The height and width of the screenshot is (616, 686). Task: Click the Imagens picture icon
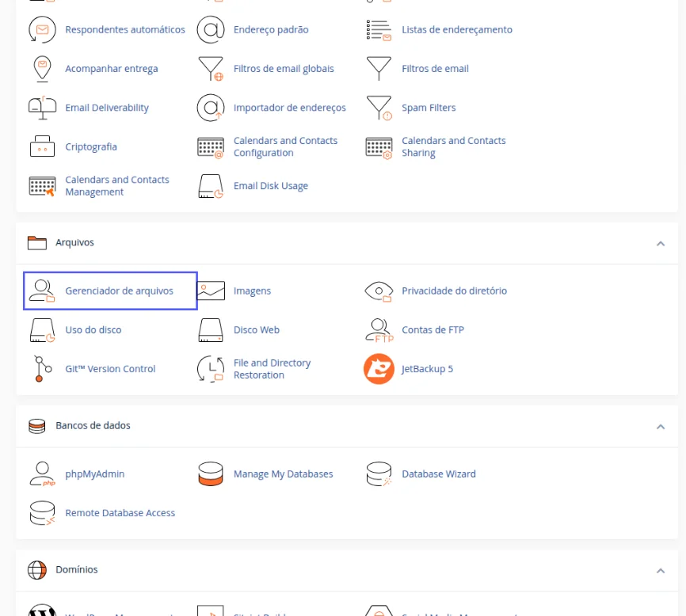pos(211,291)
